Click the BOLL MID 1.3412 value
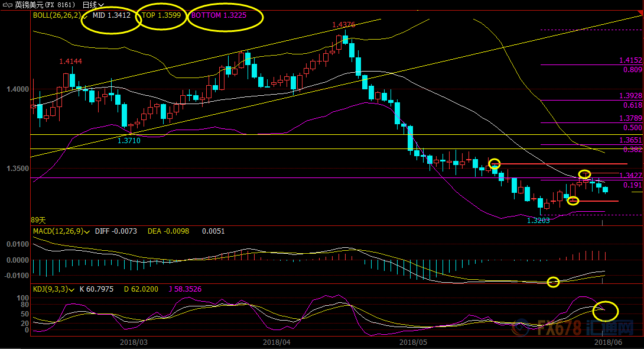Image resolution: width=644 pixels, height=349 pixels. [x=111, y=15]
